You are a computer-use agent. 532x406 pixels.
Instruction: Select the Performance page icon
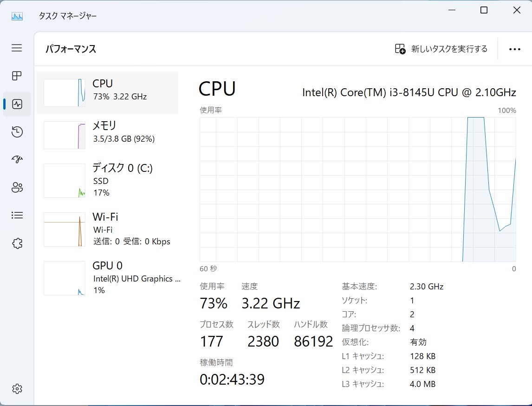coord(17,104)
